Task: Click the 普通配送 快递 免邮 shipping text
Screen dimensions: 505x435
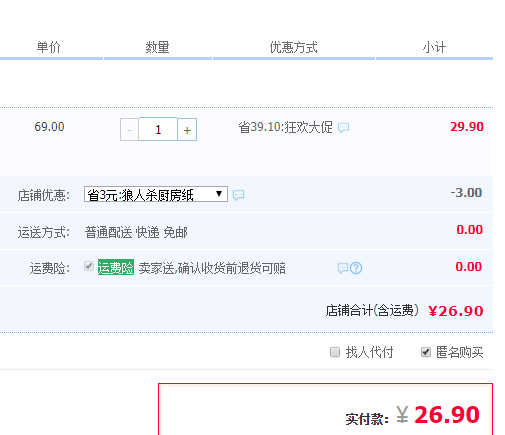Action: [136, 232]
